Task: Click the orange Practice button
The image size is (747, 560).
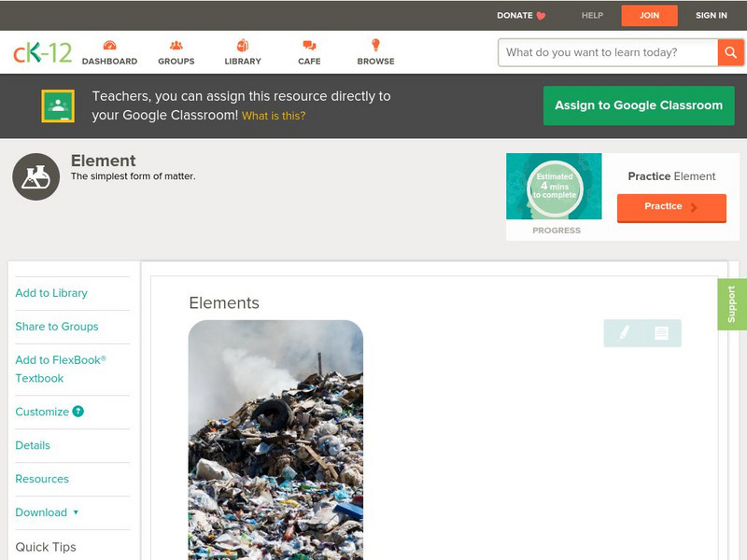Action: [x=671, y=207]
